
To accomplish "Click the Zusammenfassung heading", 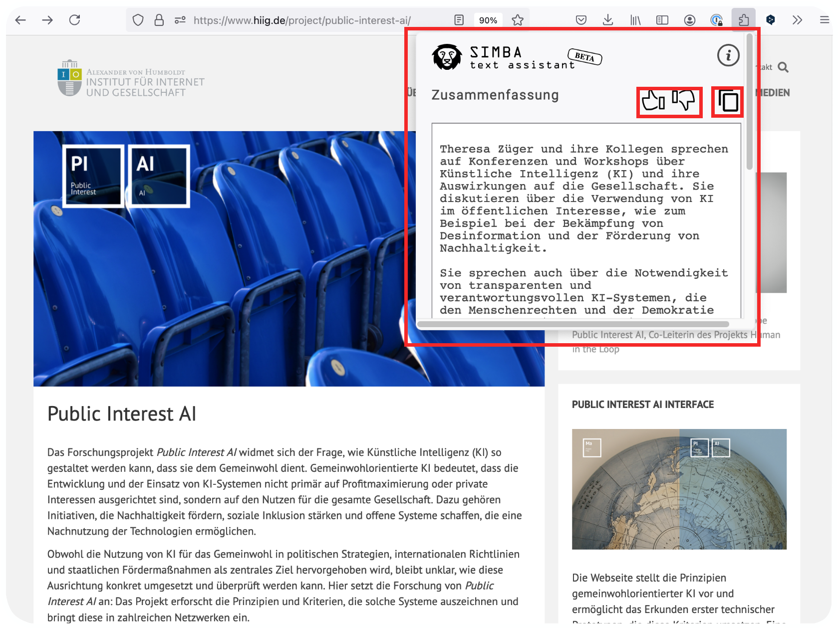I will pyautogui.click(x=495, y=95).
